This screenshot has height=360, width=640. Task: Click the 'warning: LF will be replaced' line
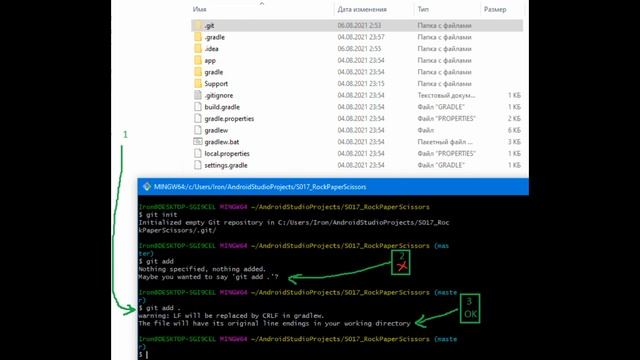point(231,316)
